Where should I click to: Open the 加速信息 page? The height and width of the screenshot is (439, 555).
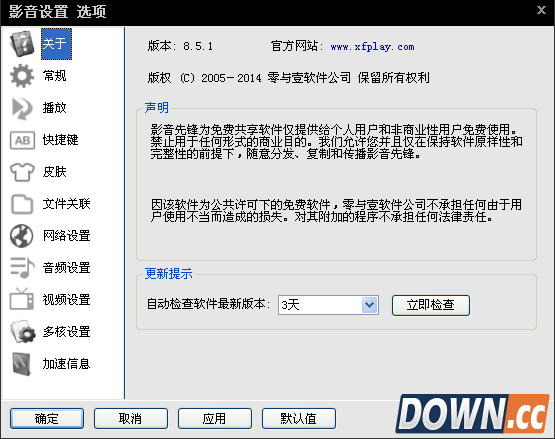tap(67, 364)
